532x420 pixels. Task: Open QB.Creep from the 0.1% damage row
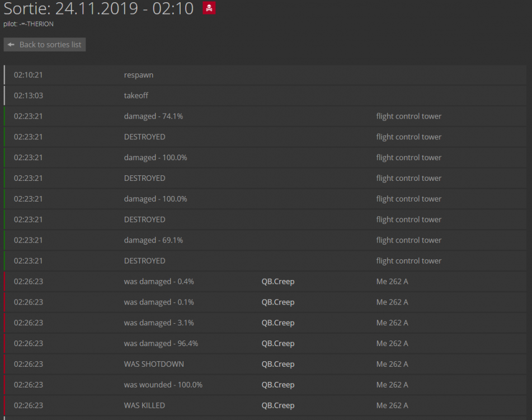click(x=277, y=302)
